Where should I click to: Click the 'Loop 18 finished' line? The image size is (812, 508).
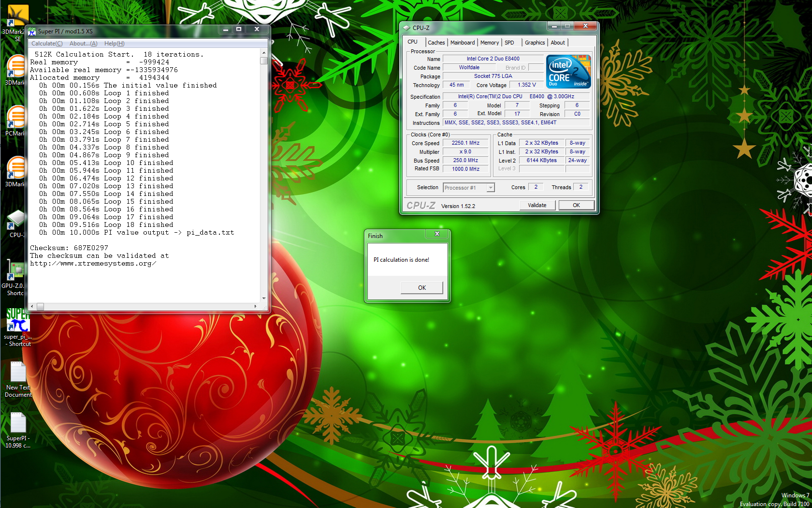[x=106, y=225]
